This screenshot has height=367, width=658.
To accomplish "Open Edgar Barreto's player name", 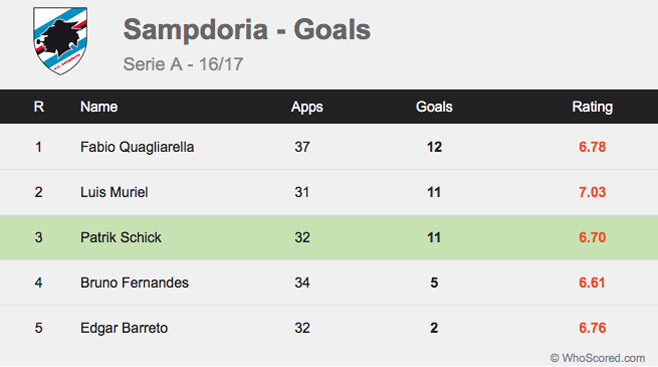I will (124, 328).
